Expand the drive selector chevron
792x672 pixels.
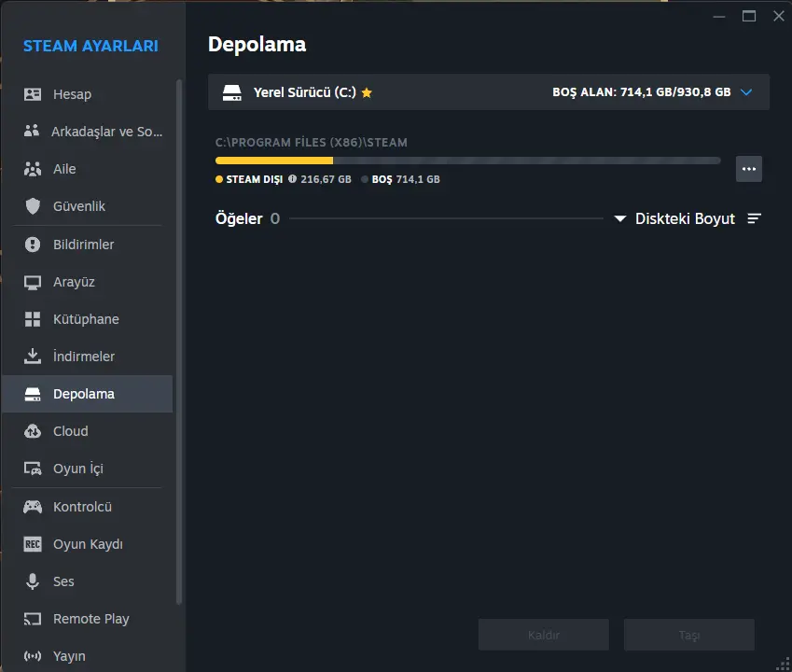click(x=746, y=92)
